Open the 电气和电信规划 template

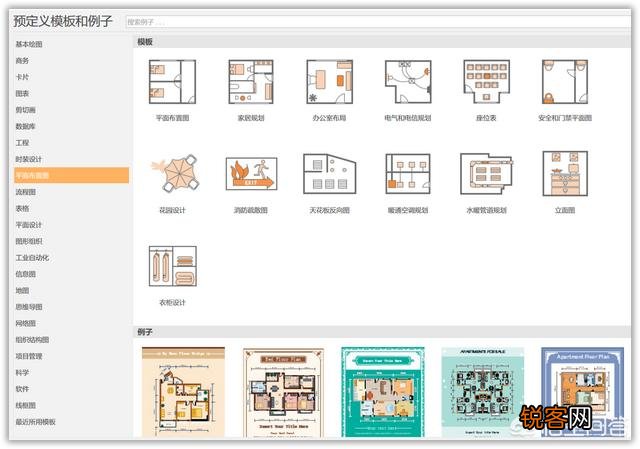pyautogui.click(x=407, y=83)
